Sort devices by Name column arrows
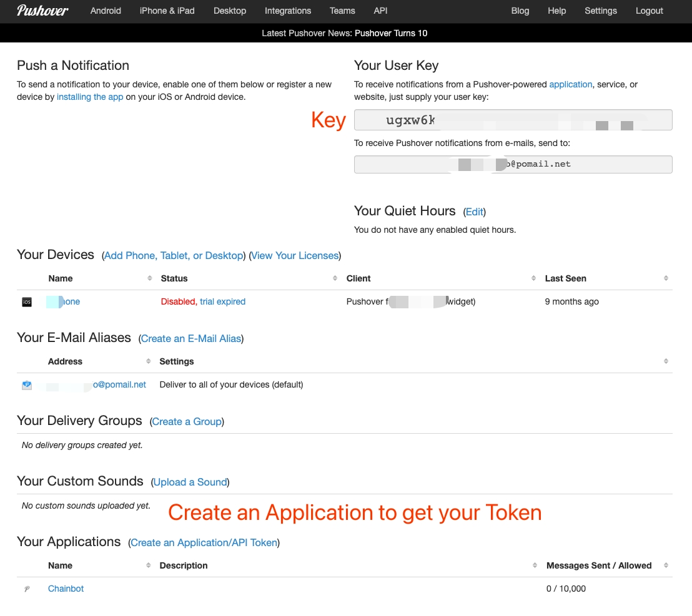This screenshot has height=616, width=692. click(x=149, y=278)
